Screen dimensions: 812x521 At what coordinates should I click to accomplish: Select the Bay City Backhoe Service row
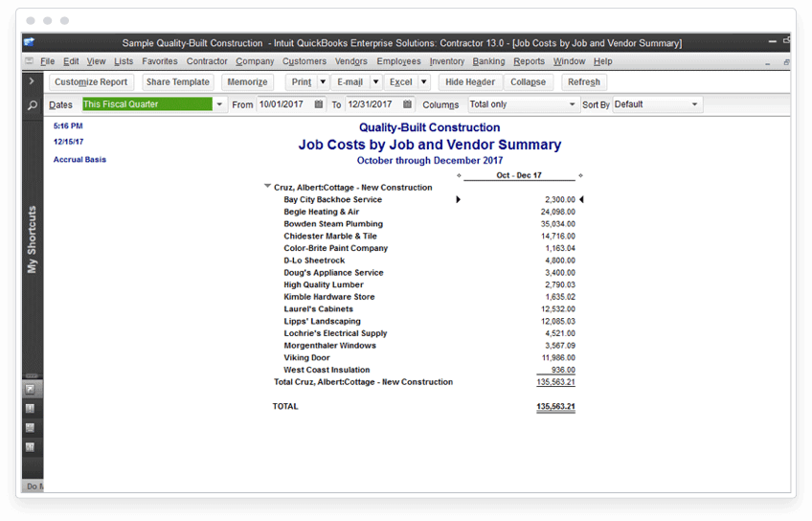[x=429, y=199]
